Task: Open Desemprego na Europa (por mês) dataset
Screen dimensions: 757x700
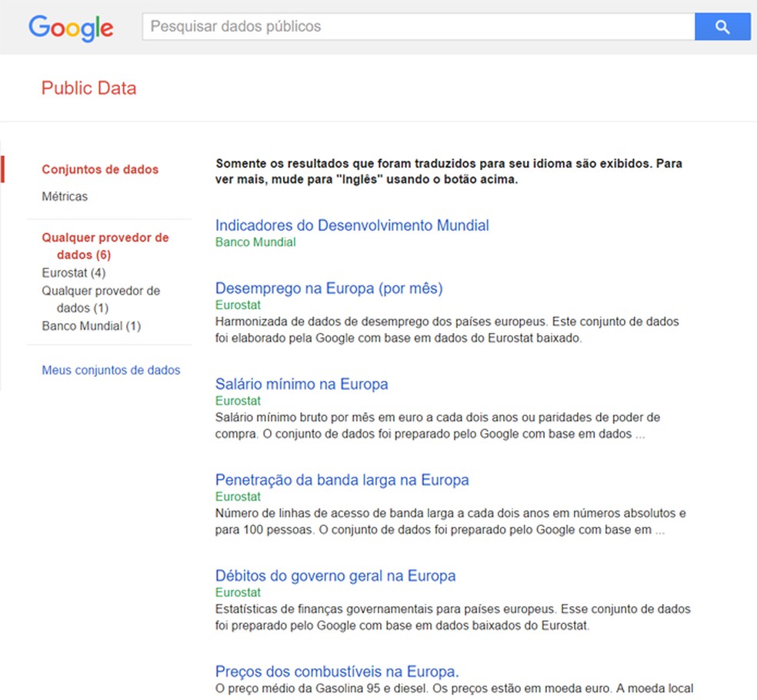Action: [x=328, y=288]
